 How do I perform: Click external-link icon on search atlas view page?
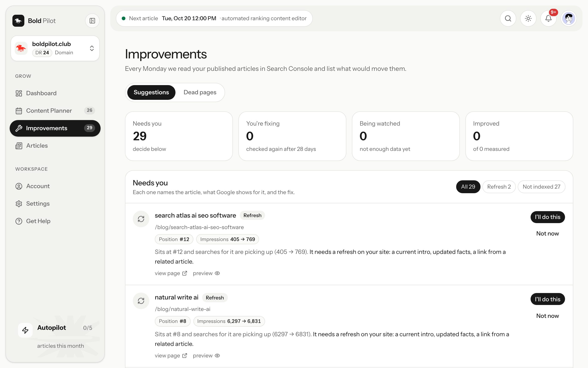[185, 273]
